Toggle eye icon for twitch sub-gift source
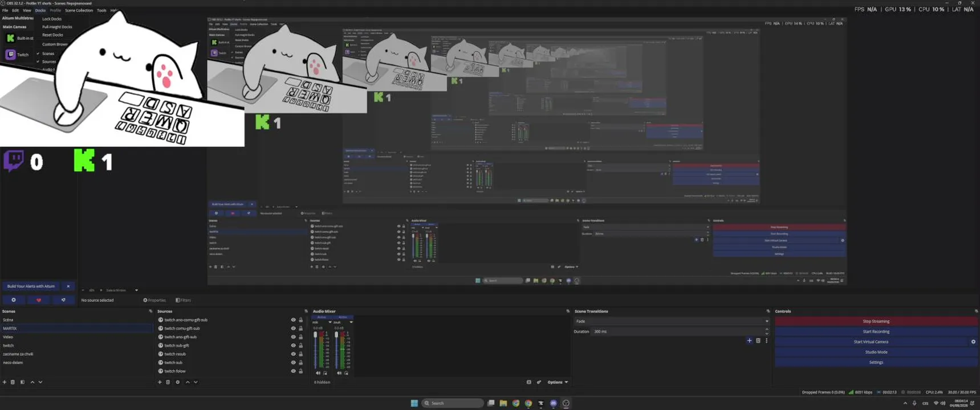980x410 pixels. click(x=294, y=346)
